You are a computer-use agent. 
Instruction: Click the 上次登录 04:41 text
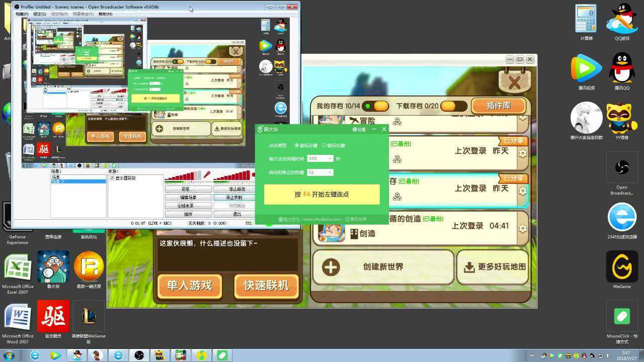(x=480, y=226)
